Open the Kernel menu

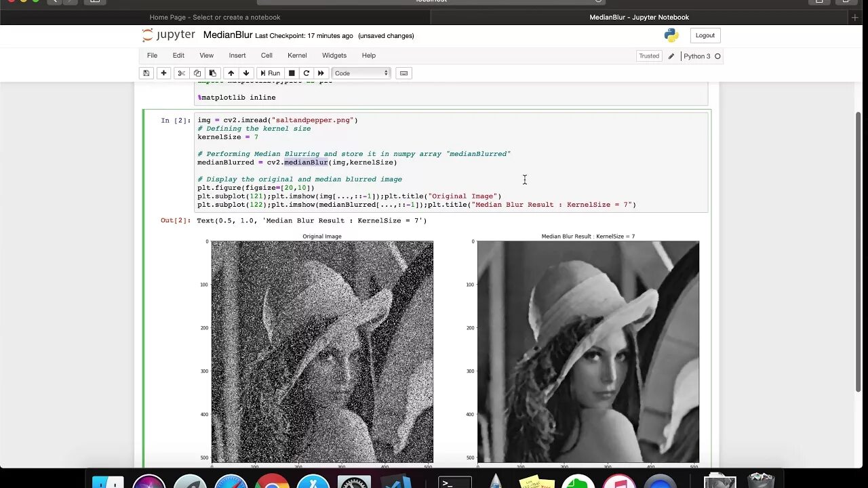coord(297,56)
